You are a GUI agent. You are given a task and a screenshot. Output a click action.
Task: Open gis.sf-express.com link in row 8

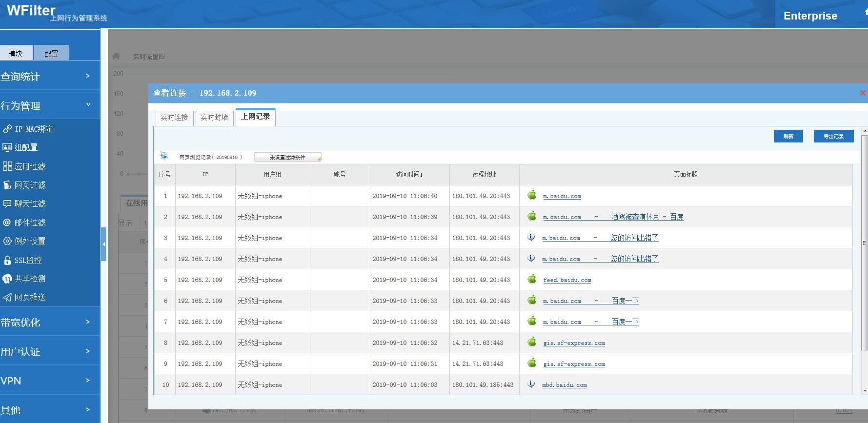coord(574,343)
